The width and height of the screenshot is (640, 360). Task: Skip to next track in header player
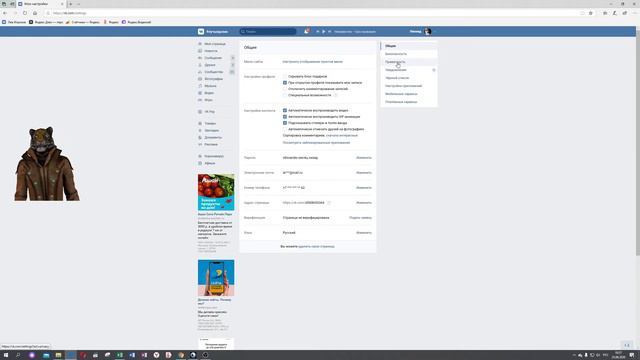pos(329,31)
